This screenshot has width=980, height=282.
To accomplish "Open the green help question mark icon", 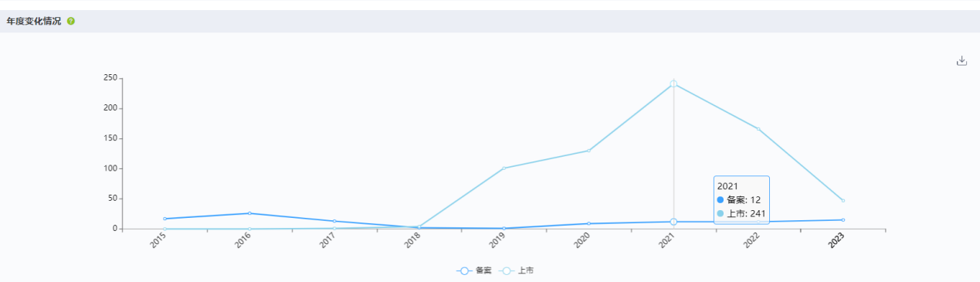I will pos(71,21).
